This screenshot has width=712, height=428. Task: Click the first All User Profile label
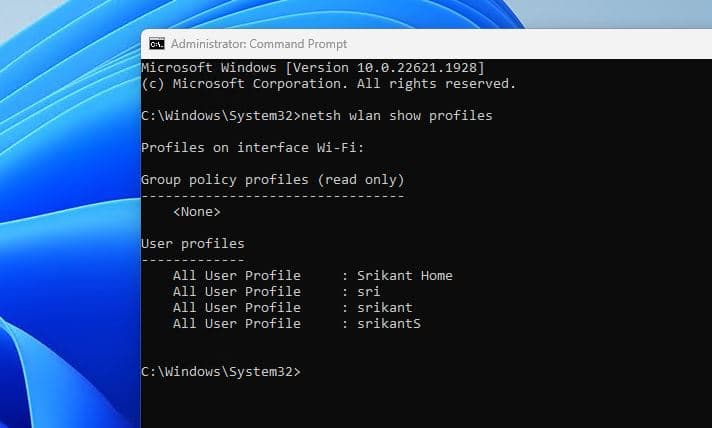[237, 275]
